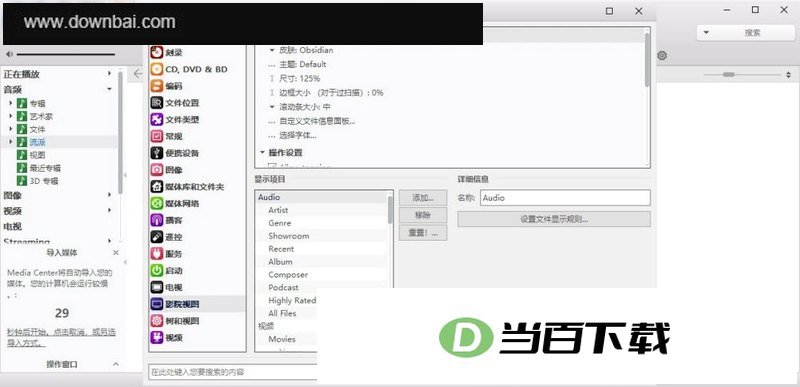Expand the 正在播放 sidebar arrow
Image resolution: width=800 pixels, height=387 pixels.
(x=109, y=74)
